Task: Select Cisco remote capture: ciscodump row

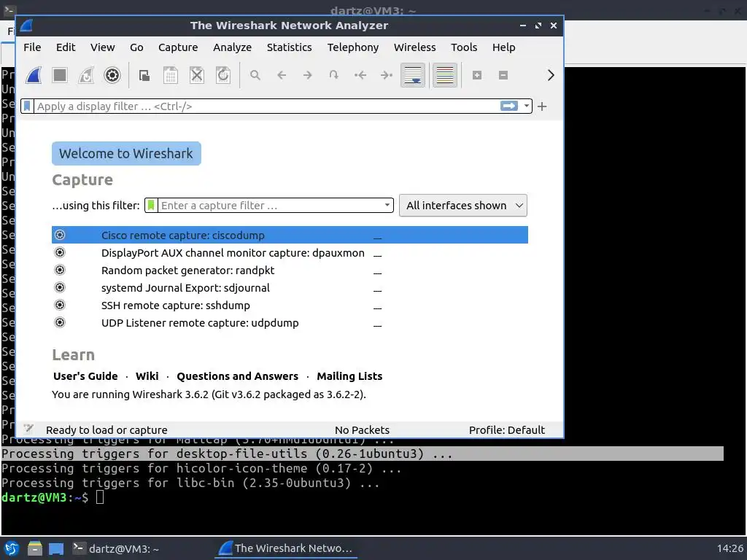Action: click(290, 235)
